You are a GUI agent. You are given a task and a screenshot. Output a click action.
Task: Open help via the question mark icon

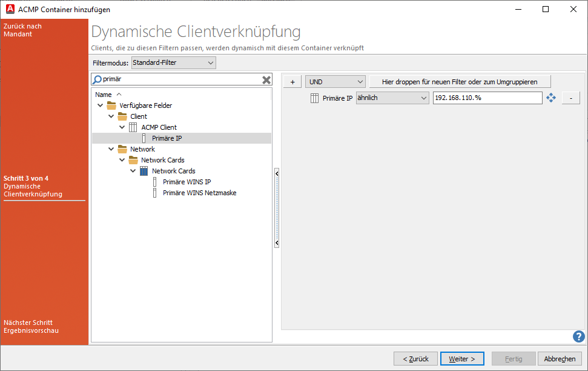578,336
